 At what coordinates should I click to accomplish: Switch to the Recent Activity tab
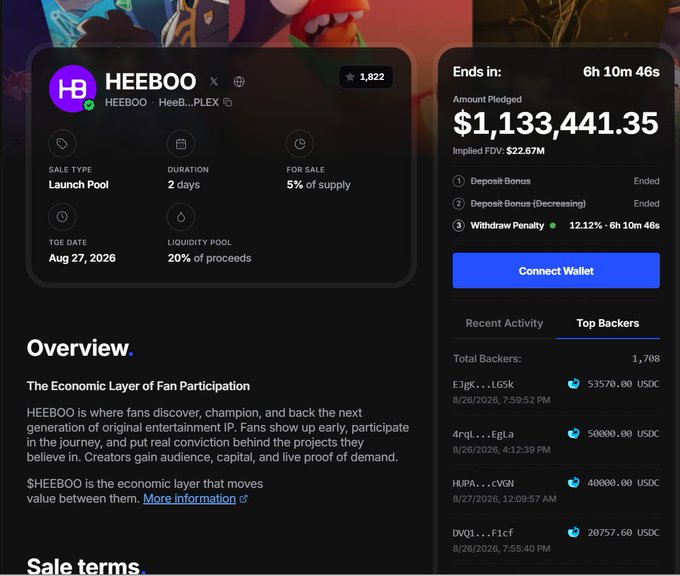pyautogui.click(x=504, y=323)
